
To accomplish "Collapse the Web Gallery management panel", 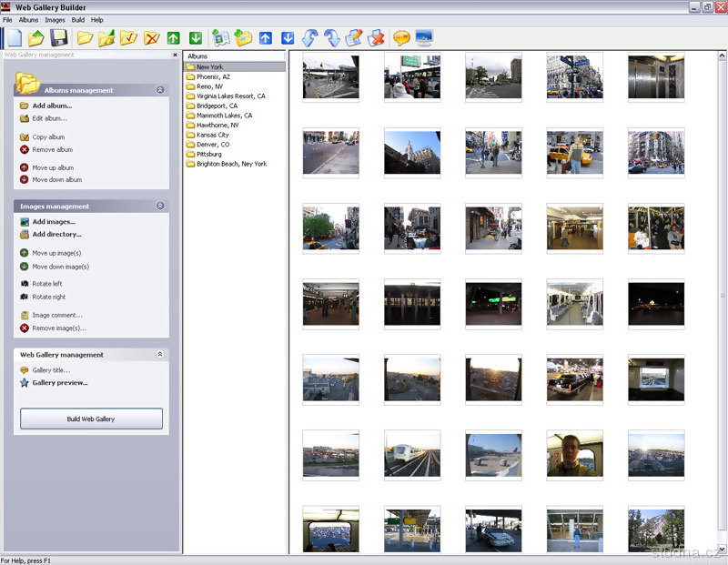I will pyautogui.click(x=160, y=355).
